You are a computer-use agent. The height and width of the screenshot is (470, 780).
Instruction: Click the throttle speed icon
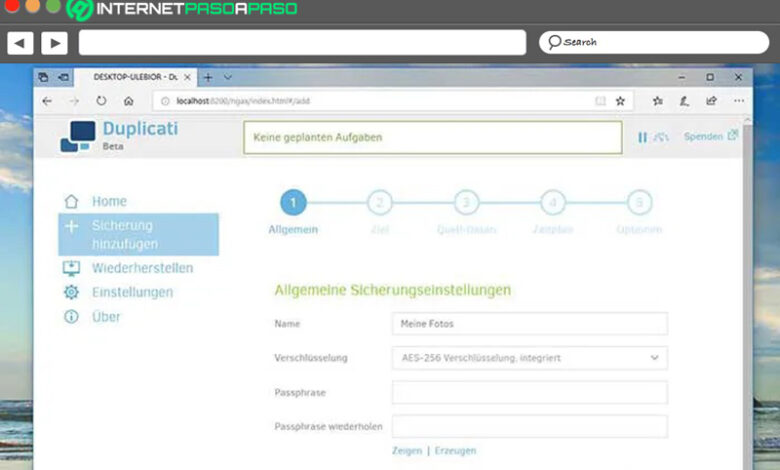[661, 137]
